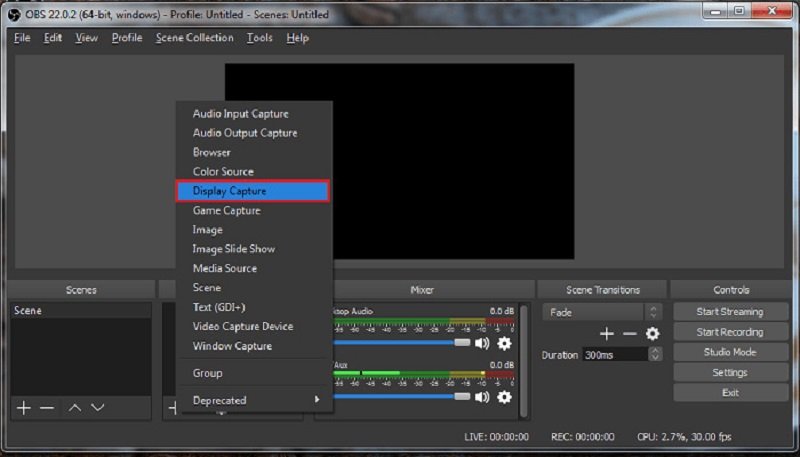Open Aux audio settings gear

pos(504,397)
